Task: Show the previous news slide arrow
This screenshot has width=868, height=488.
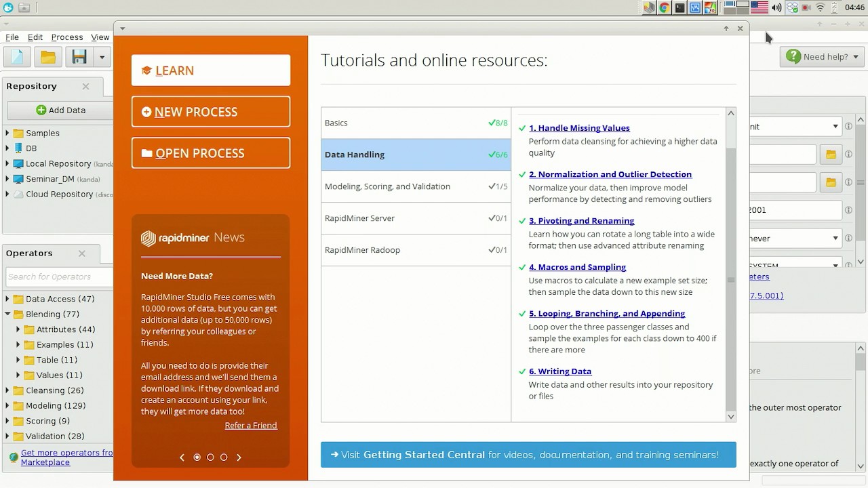Action: click(182, 457)
